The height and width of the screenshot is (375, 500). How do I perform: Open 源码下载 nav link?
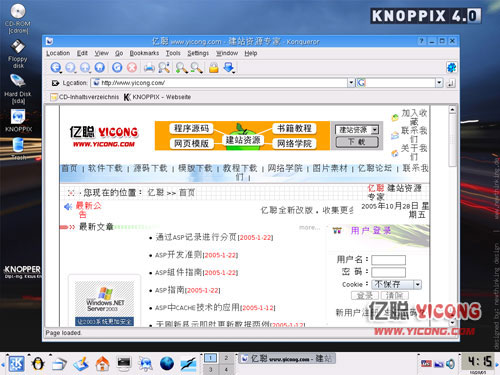pos(150,168)
